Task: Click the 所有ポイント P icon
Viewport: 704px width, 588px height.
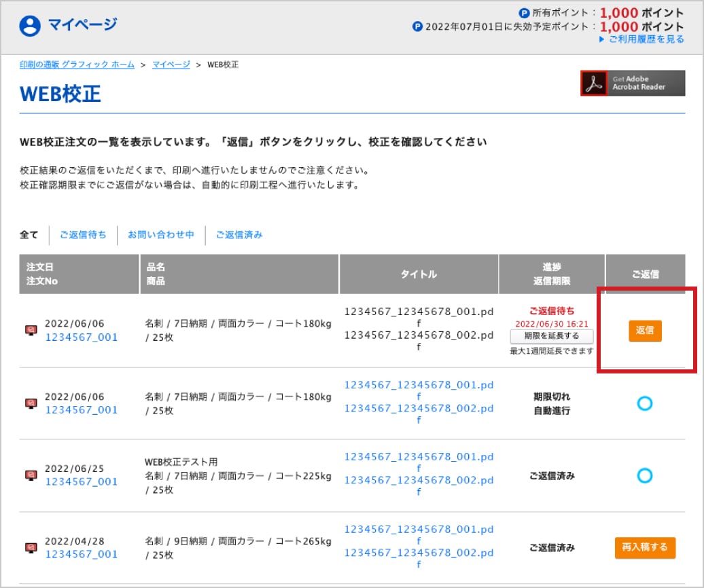Action: click(524, 12)
